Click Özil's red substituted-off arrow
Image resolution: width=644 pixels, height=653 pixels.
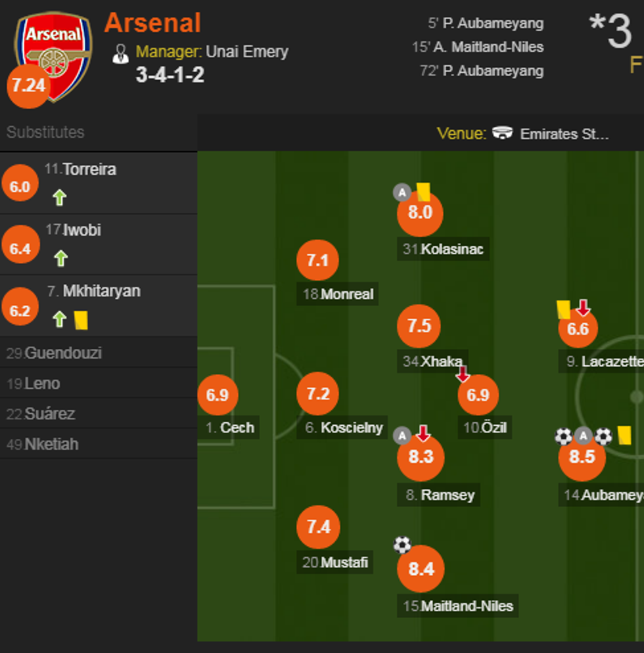coord(463,374)
